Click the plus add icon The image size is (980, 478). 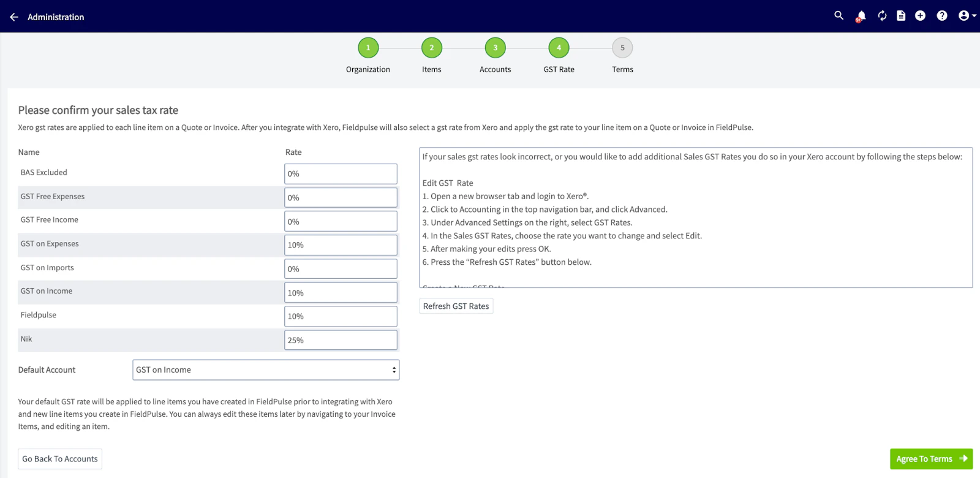920,16
